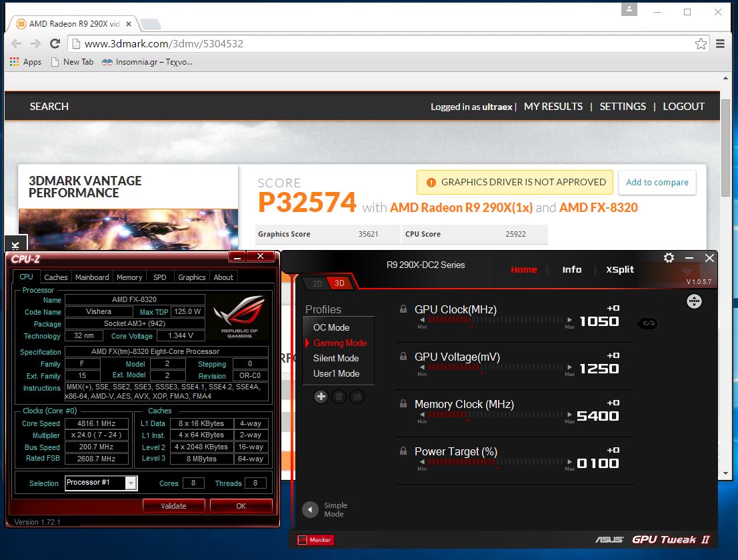Image resolution: width=738 pixels, height=560 pixels.
Task: Click the Chrome user profile icon
Action: coord(629,9)
